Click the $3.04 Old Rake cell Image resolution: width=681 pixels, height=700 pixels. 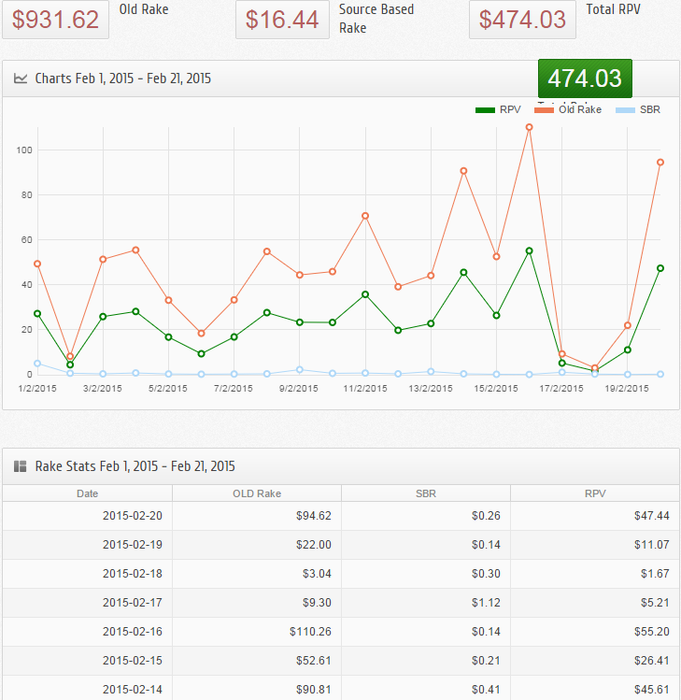tap(257, 574)
